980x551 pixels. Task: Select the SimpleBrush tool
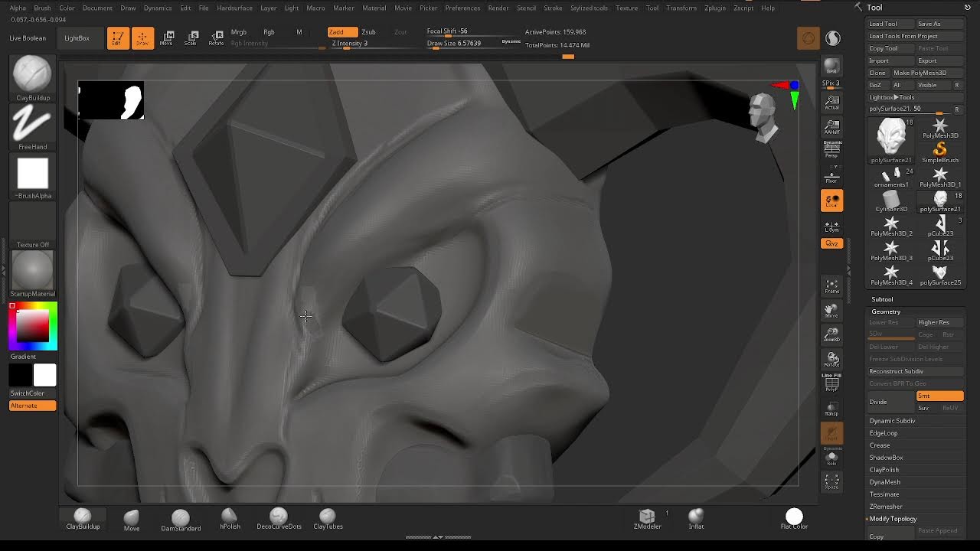[940, 152]
